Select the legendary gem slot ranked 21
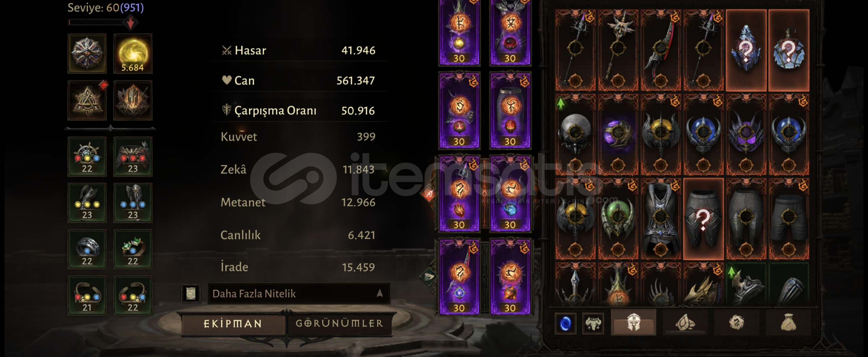 tap(87, 296)
